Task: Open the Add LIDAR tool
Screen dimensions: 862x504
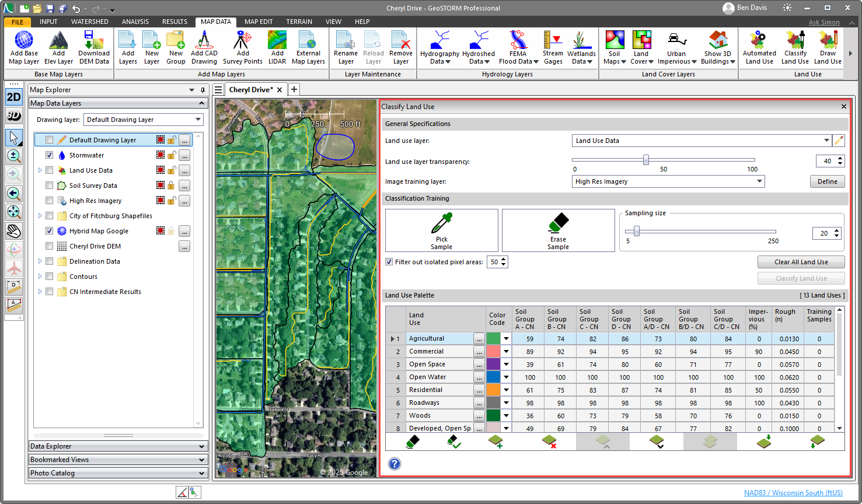Action: coord(277,47)
